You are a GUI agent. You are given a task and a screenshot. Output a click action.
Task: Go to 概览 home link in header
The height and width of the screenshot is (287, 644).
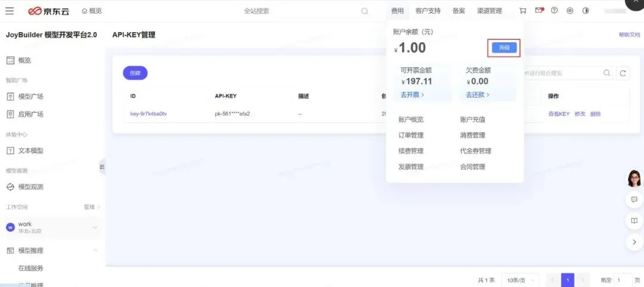click(x=92, y=11)
